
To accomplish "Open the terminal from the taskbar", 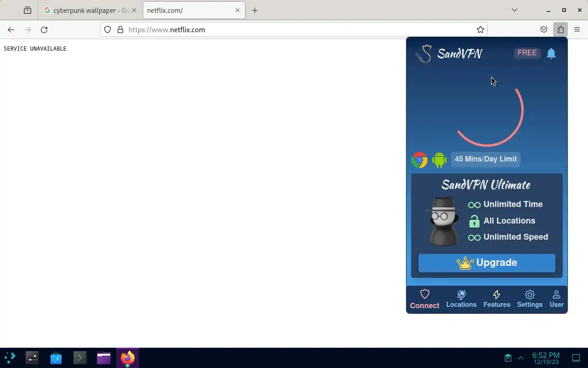I will point(80,357).
